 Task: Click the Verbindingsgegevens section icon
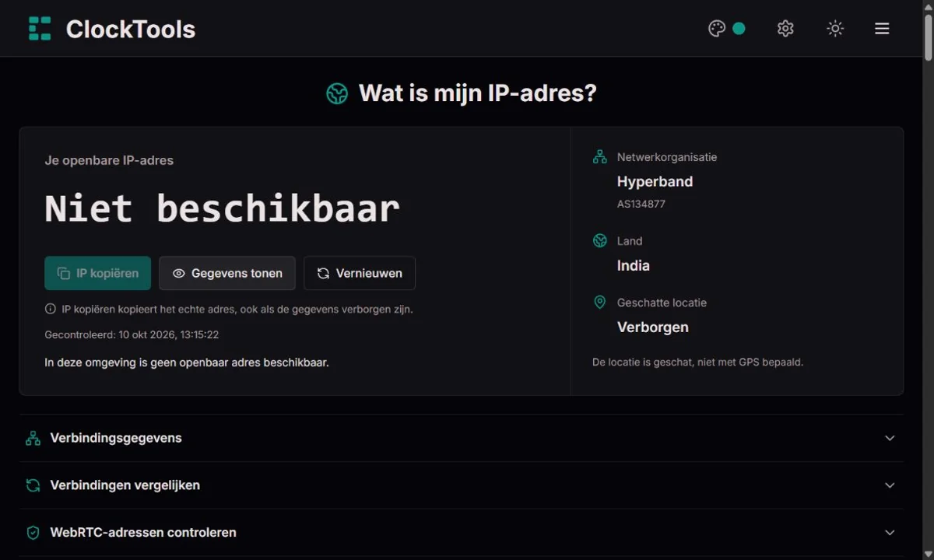[33, 438]
